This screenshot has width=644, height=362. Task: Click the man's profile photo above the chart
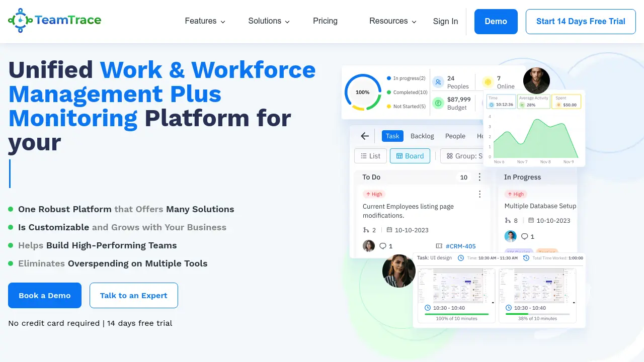point(536,80)
